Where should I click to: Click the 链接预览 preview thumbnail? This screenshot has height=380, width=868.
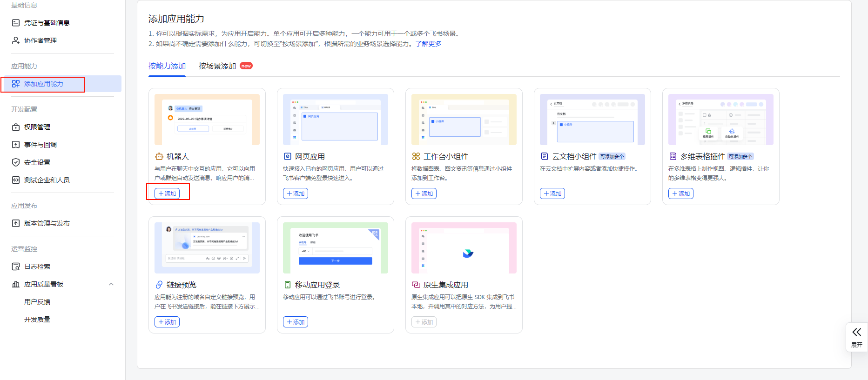click(x=207, y=248)
